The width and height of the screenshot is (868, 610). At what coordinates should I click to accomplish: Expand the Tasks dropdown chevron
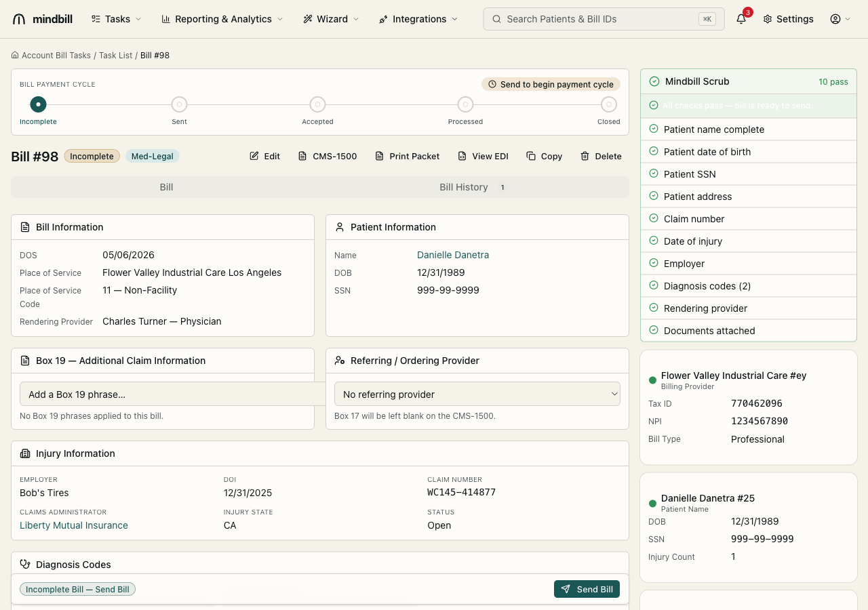[x=138, y=19]
